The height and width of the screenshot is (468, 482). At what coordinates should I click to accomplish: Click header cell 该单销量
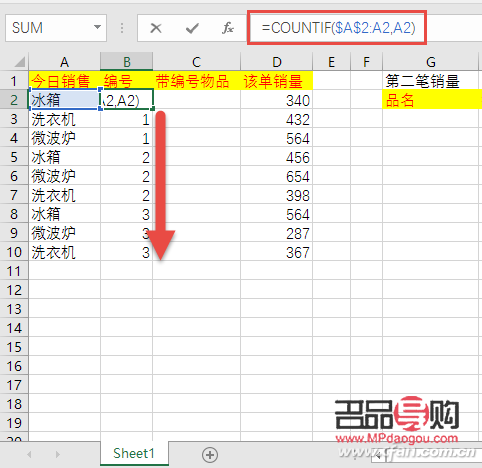(x=276, y=81)
